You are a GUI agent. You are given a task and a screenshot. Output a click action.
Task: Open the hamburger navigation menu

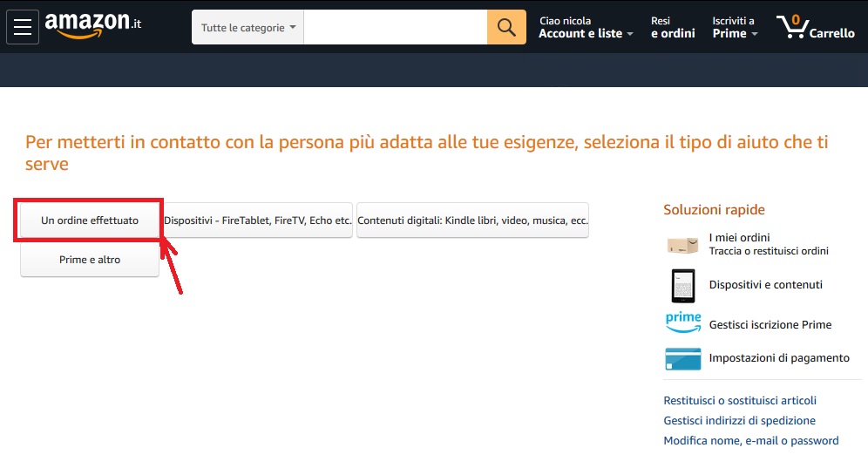[23, 27]
